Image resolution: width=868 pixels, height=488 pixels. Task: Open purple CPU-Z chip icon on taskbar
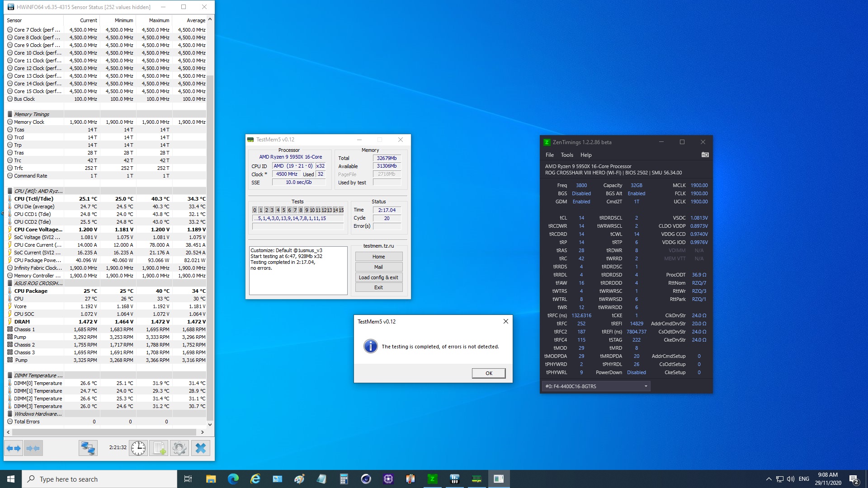point(388,479)
